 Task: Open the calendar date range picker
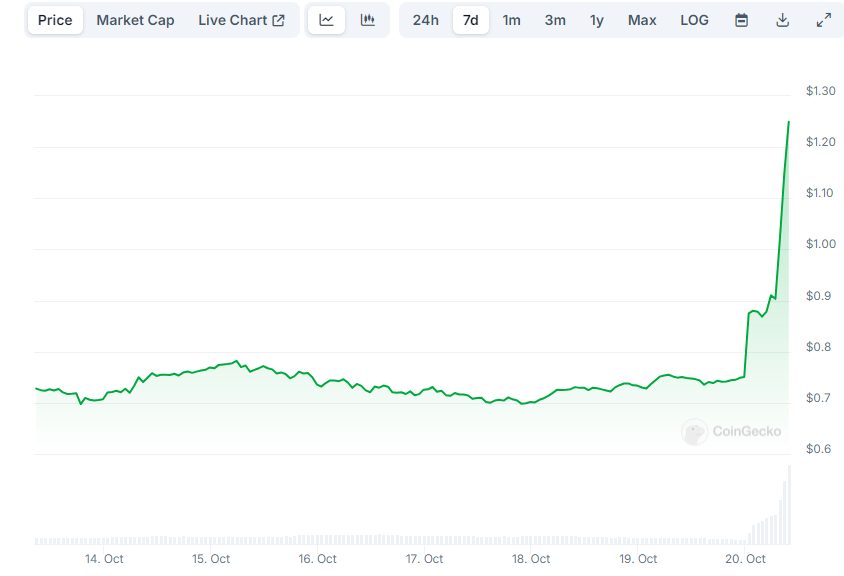(740, 19)
